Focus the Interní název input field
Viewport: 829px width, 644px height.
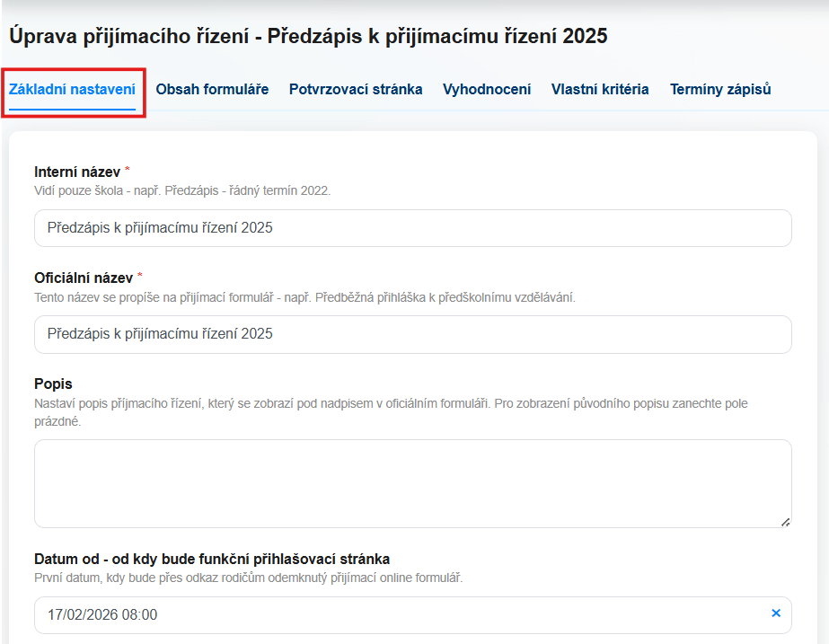(413, 228)
